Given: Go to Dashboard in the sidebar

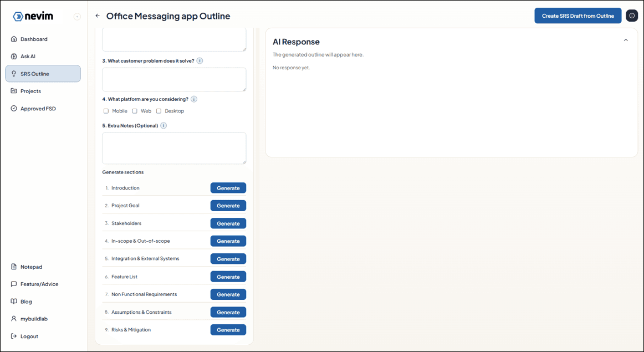Looking at the screenshot, I should click(34, 39).
